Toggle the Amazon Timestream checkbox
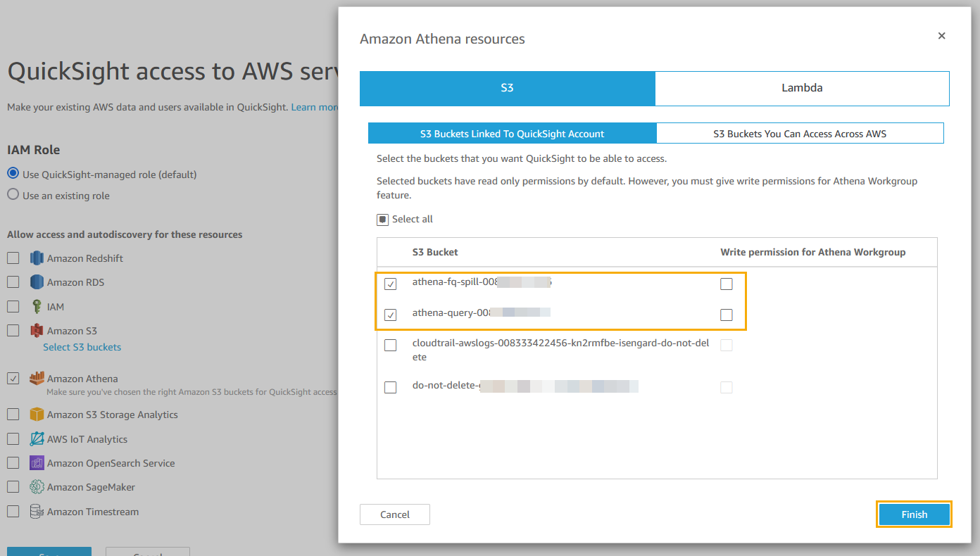980x556 pixels. 13,512
